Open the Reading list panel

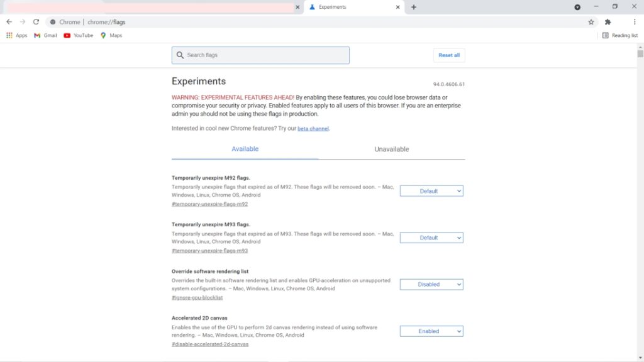(619, 35)
